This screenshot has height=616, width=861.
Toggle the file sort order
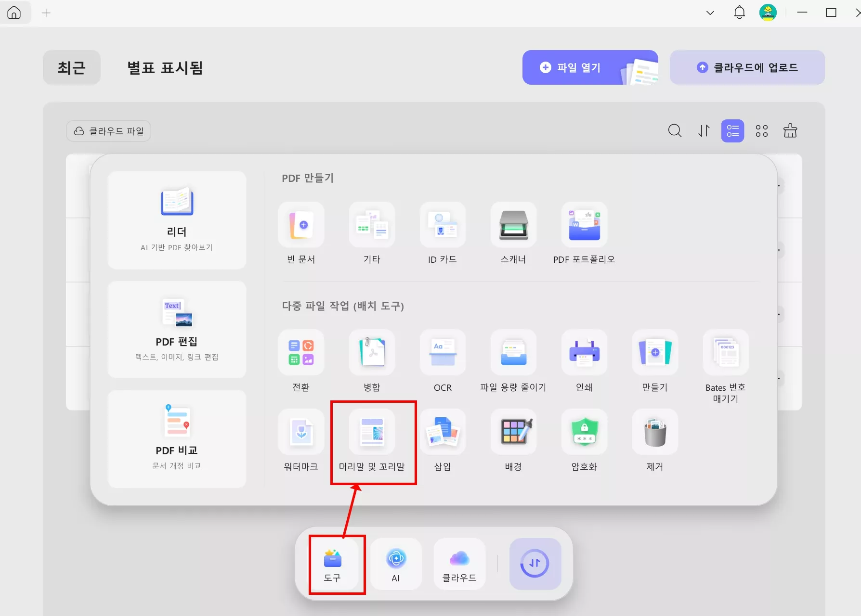pyautogui.click(x=704, y=130)
